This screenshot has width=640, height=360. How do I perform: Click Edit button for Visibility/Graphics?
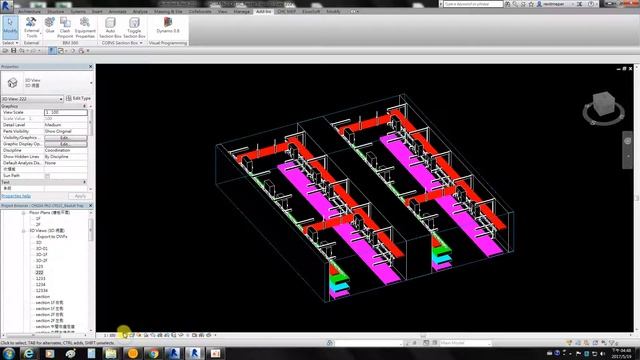[x=66, y=138]
